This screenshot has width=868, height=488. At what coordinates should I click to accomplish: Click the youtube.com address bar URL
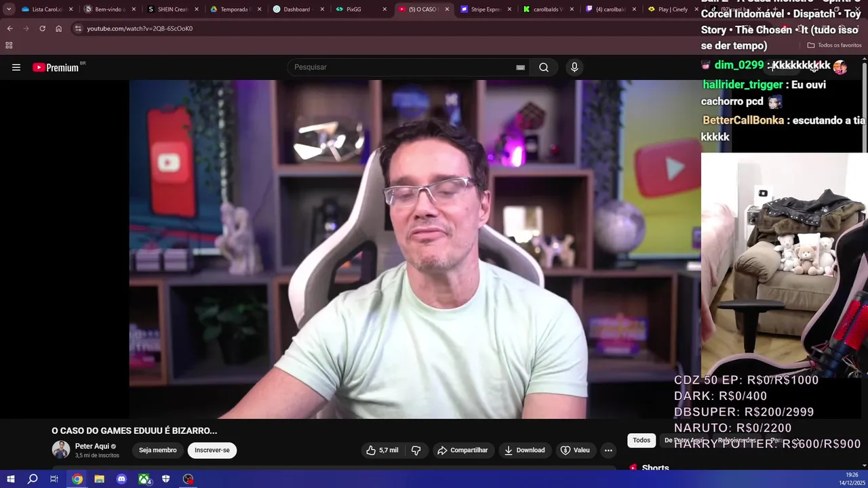(x=140, y=28)
